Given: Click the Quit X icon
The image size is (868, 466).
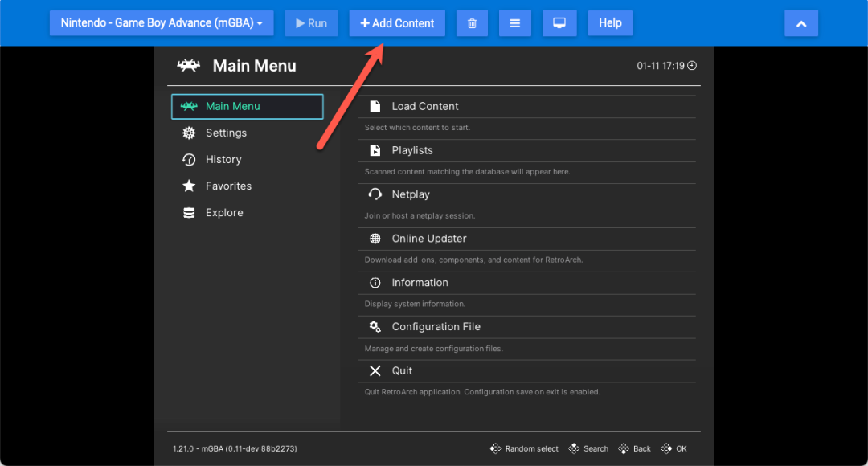Looking at the screenshot, I should click(x=375, y=371).
